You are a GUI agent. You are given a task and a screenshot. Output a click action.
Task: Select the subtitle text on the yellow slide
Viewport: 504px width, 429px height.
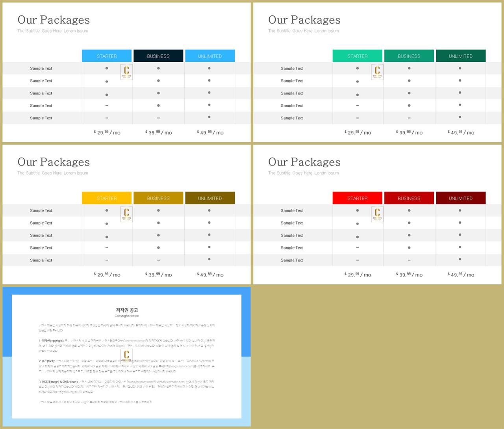tap(53, 173)
